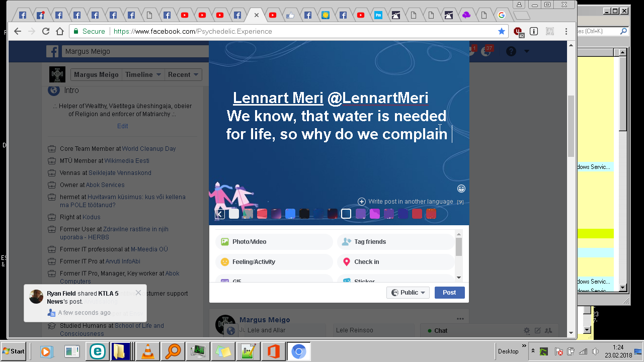The image size is (644, 362).
Task: Click Ryan Field's avatar in the notification
Action: click(36, 297)
